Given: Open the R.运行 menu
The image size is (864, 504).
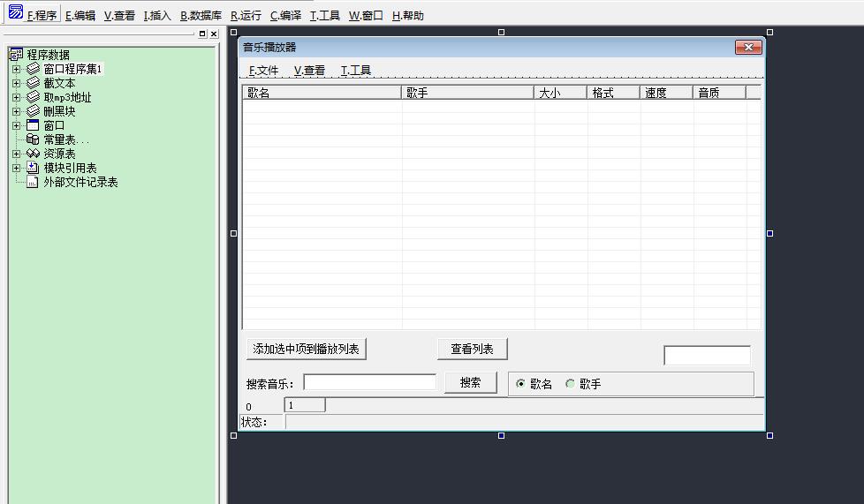Looking at the screenshot, I should click(x=246, y=16).
